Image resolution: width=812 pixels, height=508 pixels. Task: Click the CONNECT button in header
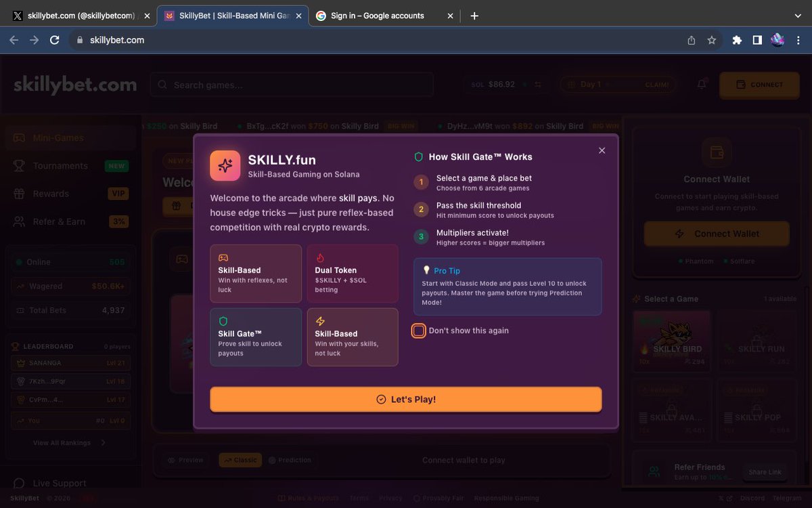point(759,85)
